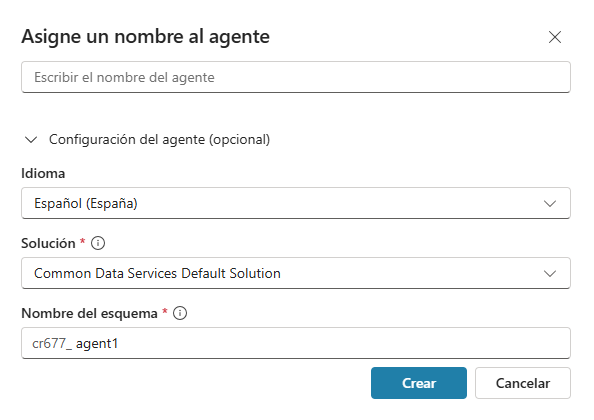594x420 pixels.
Task: Click the Cancelar button
Action: [x=523, y=383]
